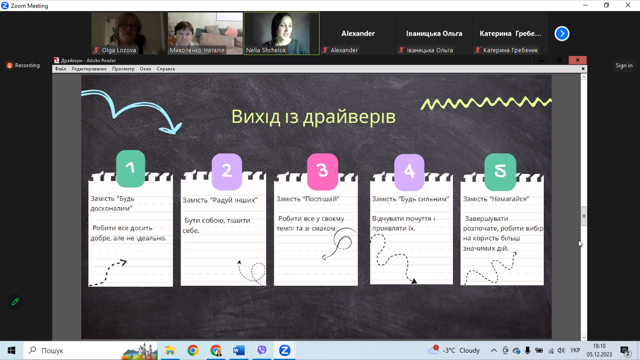Click muted mic icon beside Іваницька Ольга

click(402, 50)
